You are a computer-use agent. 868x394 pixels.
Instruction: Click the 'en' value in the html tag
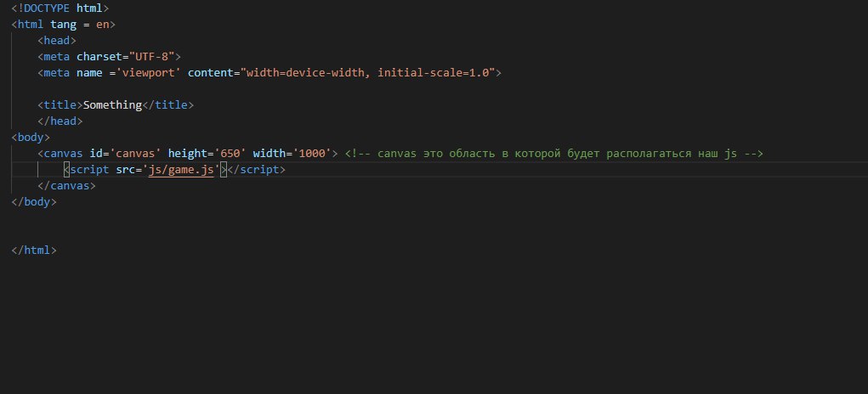[x=102, y=25]
